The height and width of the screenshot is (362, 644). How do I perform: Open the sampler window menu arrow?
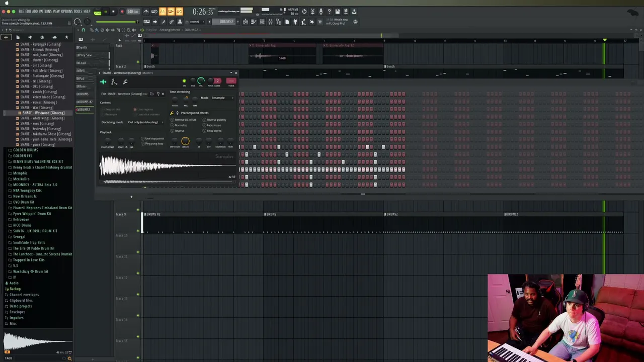point(100,73)
